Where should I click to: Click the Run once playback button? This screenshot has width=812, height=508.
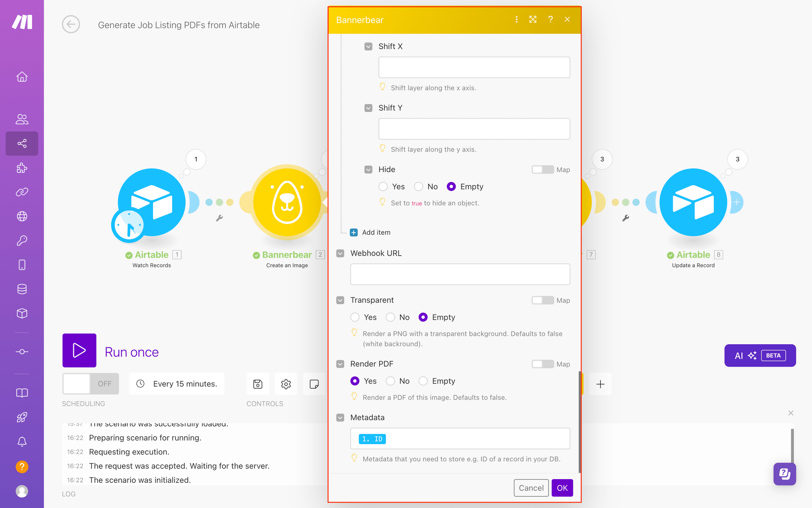[x=80, y=352]
